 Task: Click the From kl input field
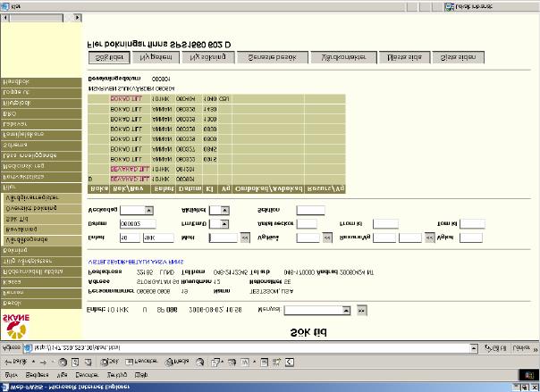[385, 224]
